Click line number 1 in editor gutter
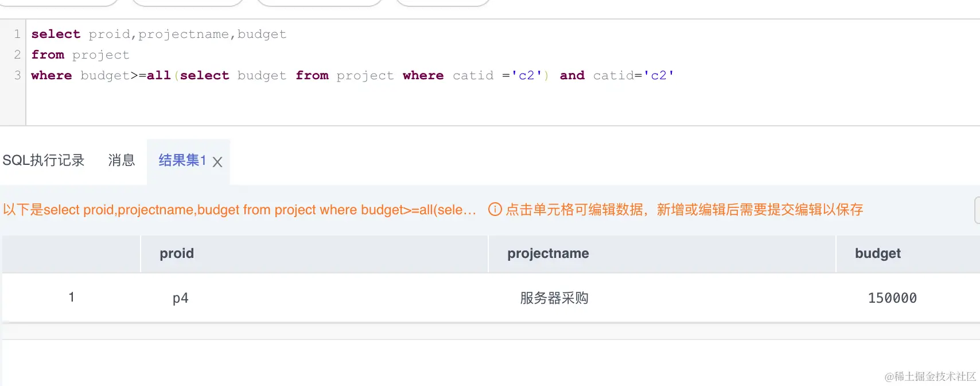Image resolution: width=980 pixels, height=386 pixels. tap(17, 34)
